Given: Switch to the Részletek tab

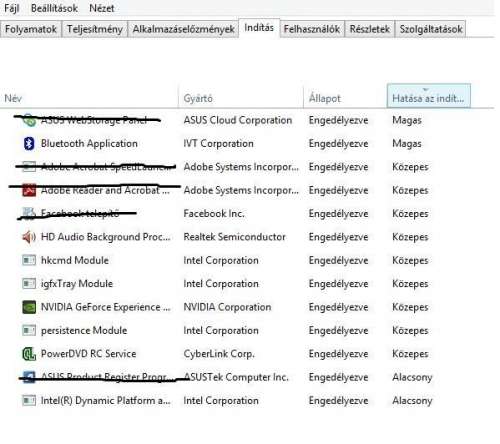Looking at the screenshot, I should click(x=369, y=29).
